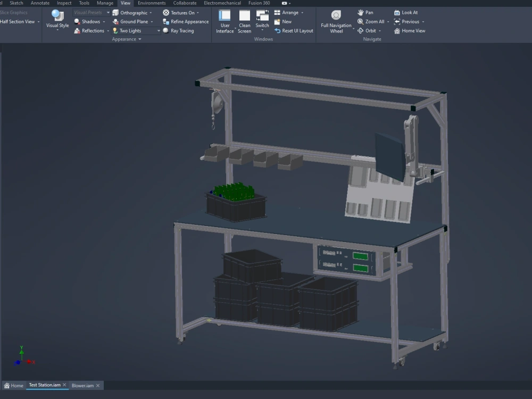Screen dimensions: 532x399
Task: Open the Two Lights lighting style dropdown
Action: click(x=159, y=31)
